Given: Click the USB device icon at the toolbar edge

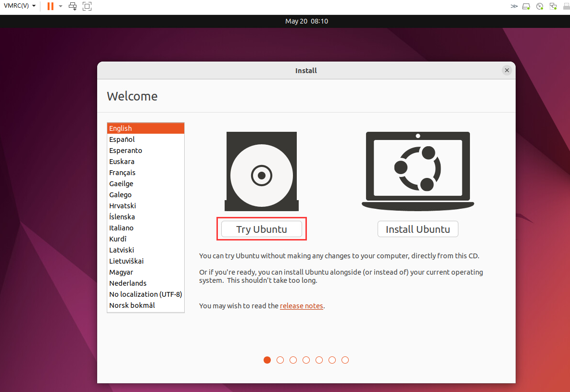Looking at the screenshot, I should click(566, 6).
